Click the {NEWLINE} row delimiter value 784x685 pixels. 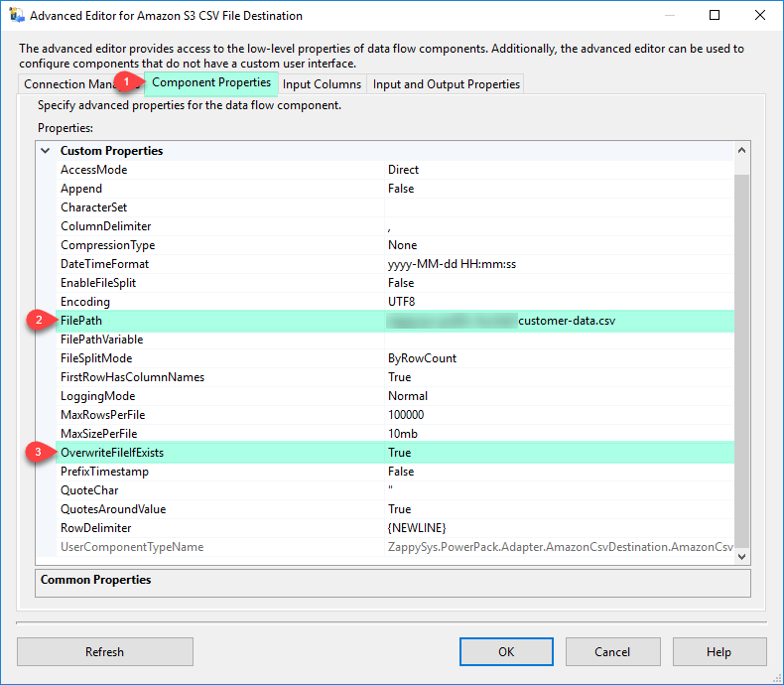417,528
